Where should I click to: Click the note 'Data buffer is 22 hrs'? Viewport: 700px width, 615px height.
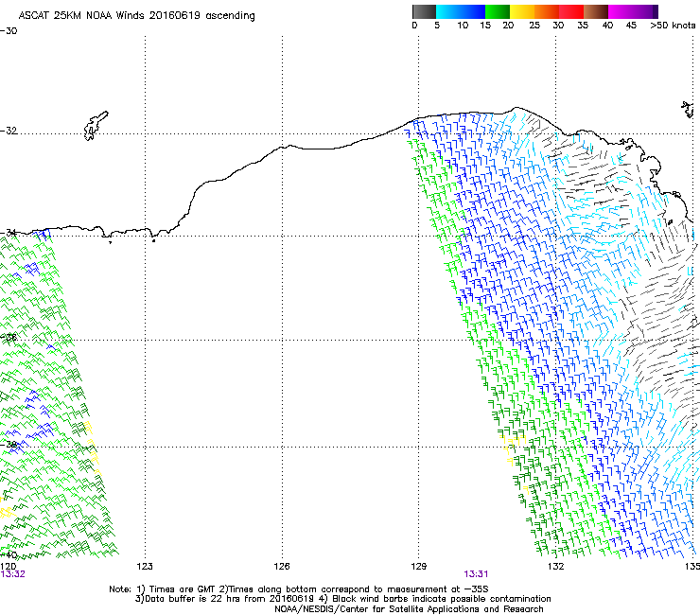(194, 599)
